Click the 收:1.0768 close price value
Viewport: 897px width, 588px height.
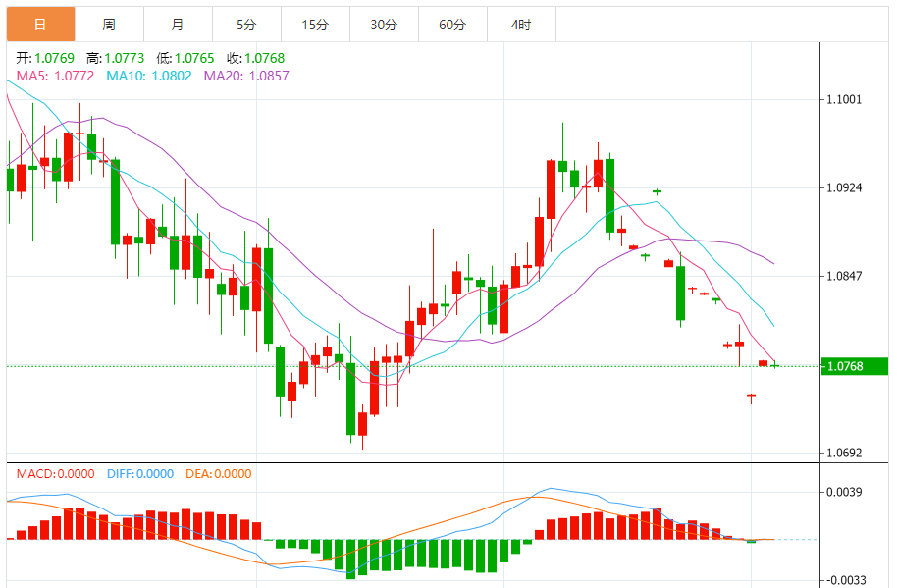pos(256,58)
